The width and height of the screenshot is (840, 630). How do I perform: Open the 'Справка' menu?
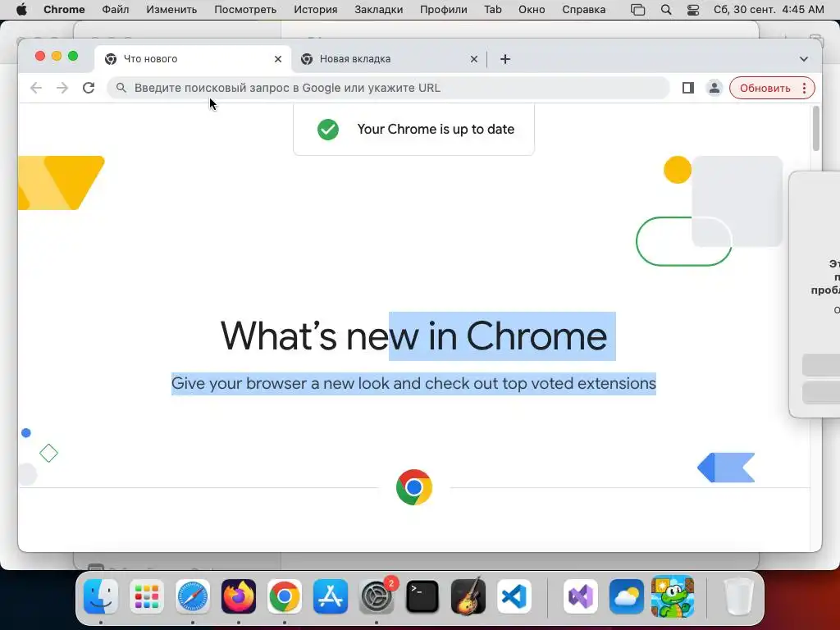(x=583, y=10)
